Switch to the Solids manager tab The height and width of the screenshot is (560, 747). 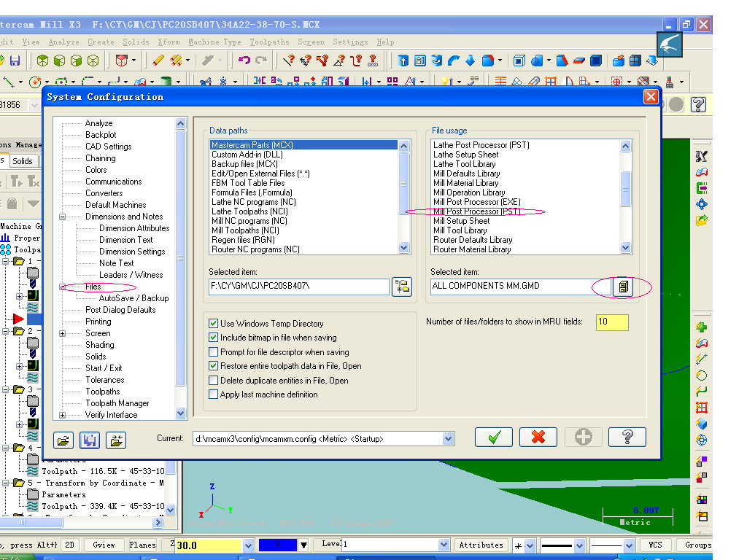[x=23, y=161]
